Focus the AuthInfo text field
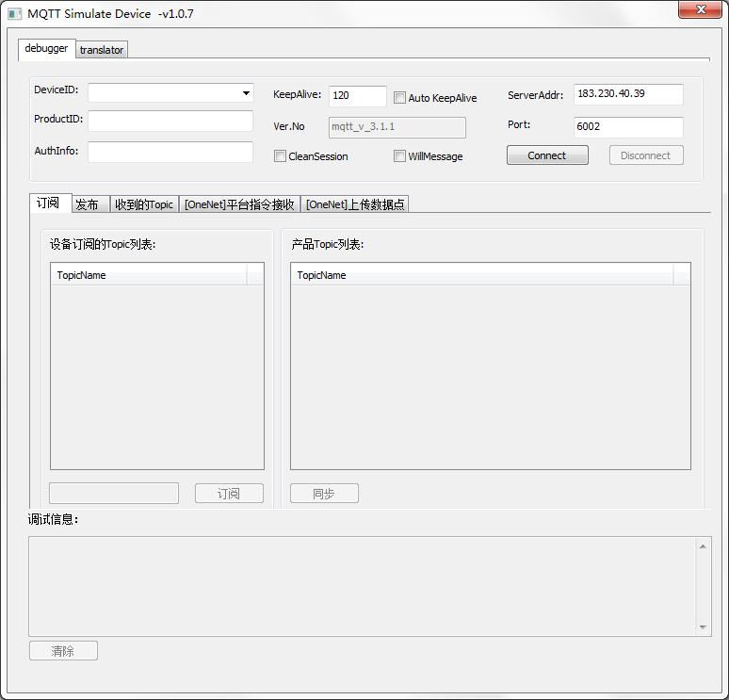Screen dimensions: 729x700 170,152
